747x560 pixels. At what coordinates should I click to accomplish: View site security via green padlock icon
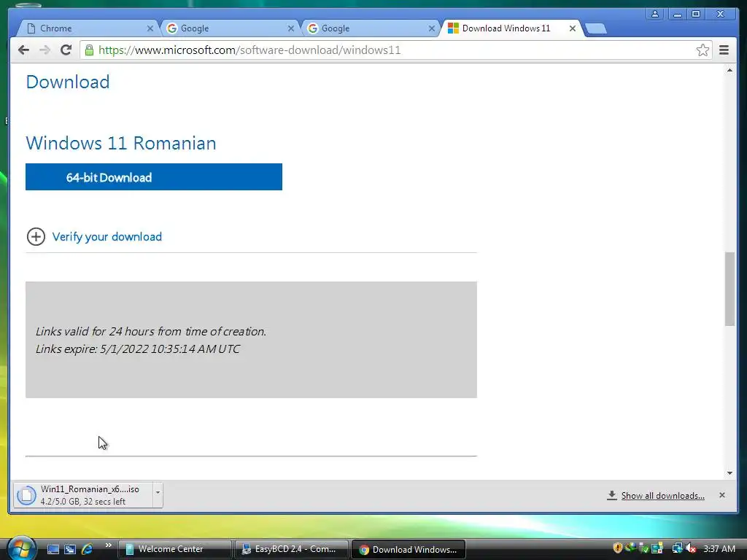(x=89, y=50)
